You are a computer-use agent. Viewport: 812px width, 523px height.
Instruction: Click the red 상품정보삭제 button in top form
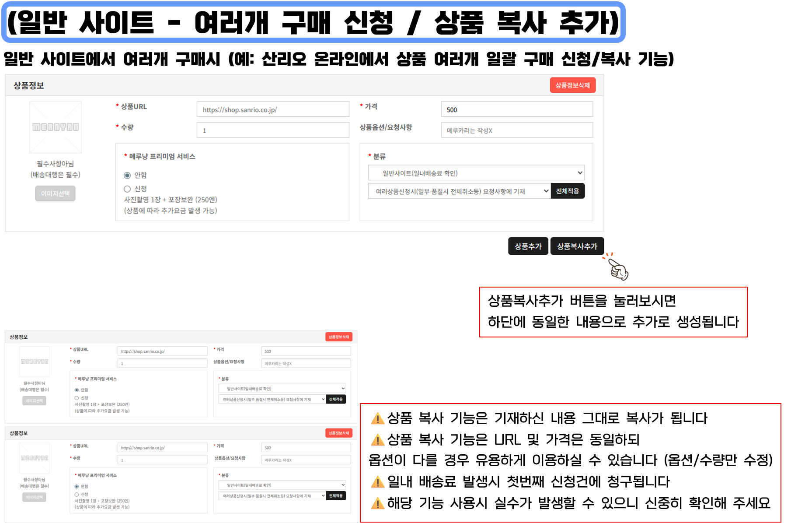click(x=572, y=85)
